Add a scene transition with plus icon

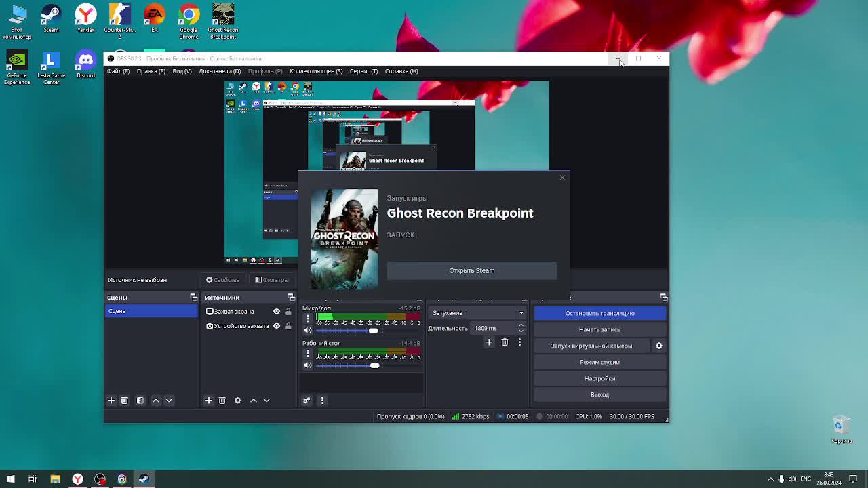point(489,342)
